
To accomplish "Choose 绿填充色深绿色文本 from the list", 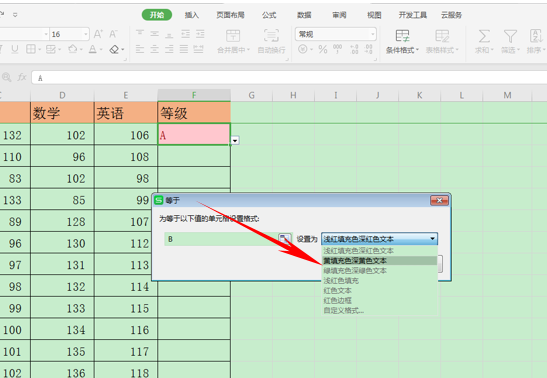I will (379, 271).
